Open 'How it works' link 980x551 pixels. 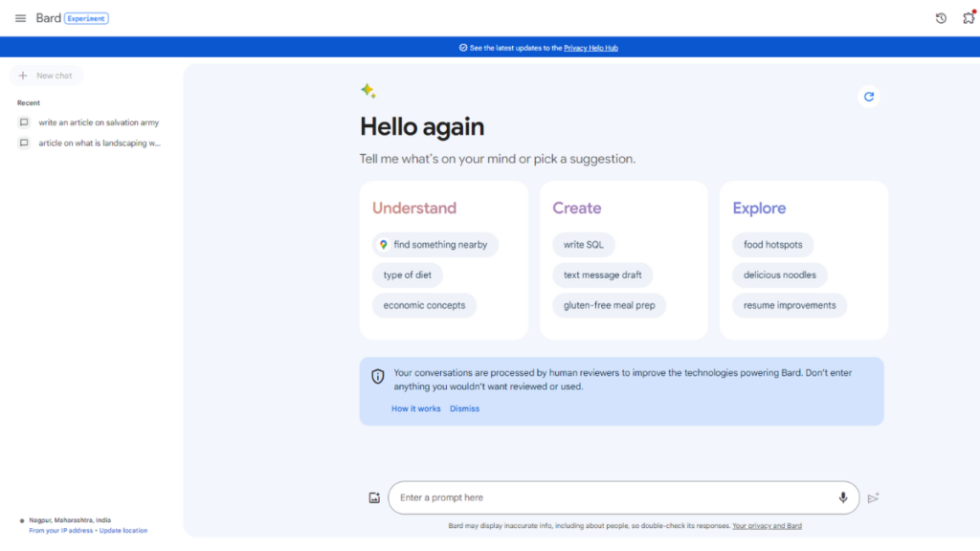tap(415, 408)
